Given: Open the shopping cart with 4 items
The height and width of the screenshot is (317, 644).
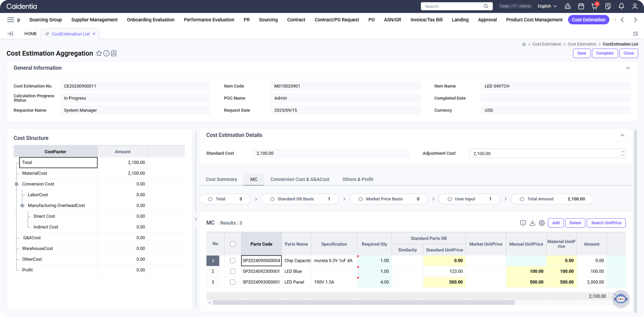Looking at the screenshot, I should click(x=594, y=6).
